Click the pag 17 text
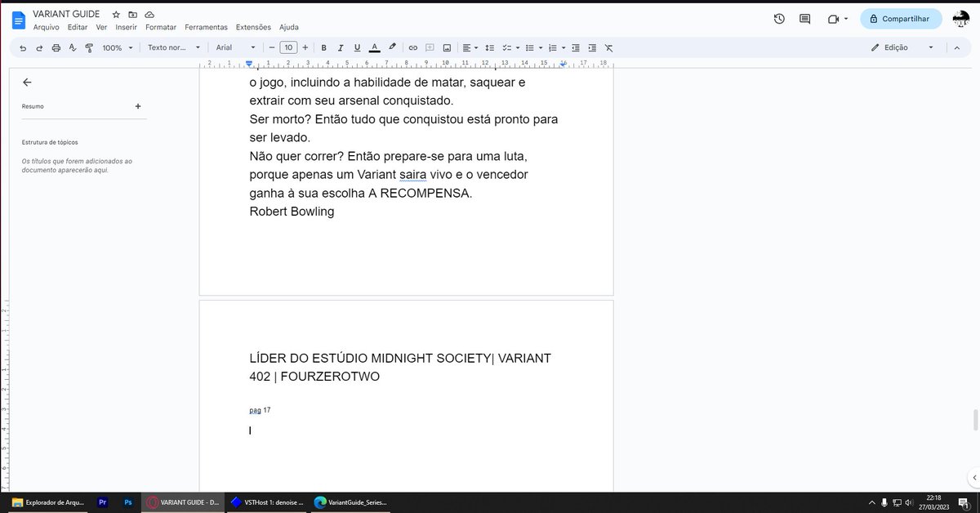Viewport: 980px width, 513px height. click(260, 410)
